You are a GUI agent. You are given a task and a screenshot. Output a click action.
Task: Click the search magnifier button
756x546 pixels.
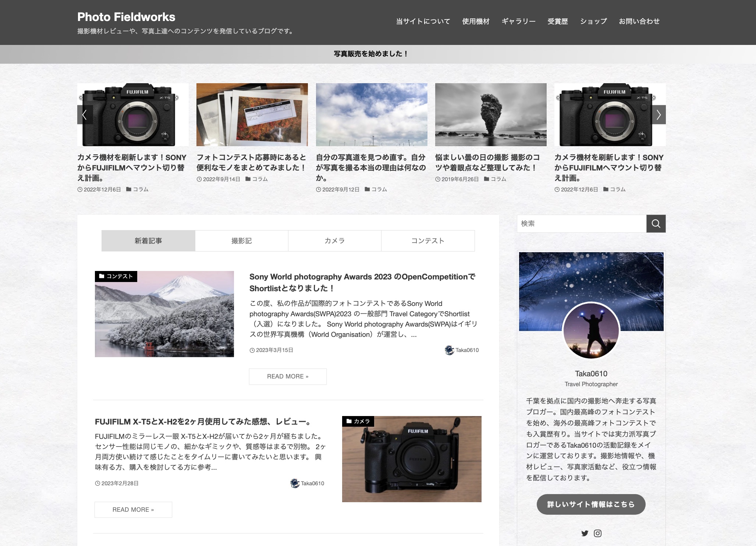(656, 223)
